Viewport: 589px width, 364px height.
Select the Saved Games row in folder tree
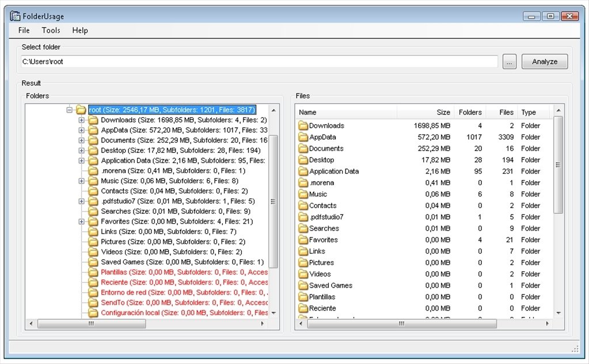tap(182, 262)
